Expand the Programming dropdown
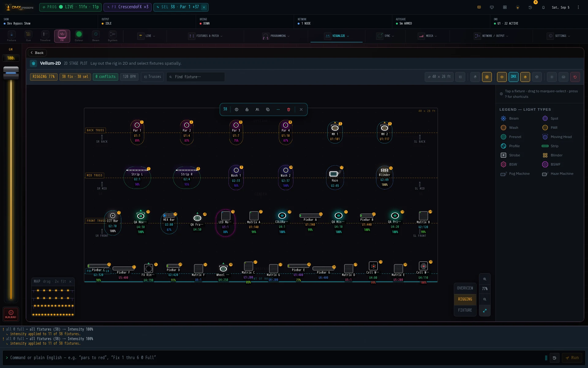588x368 pixels. [276, 36]
